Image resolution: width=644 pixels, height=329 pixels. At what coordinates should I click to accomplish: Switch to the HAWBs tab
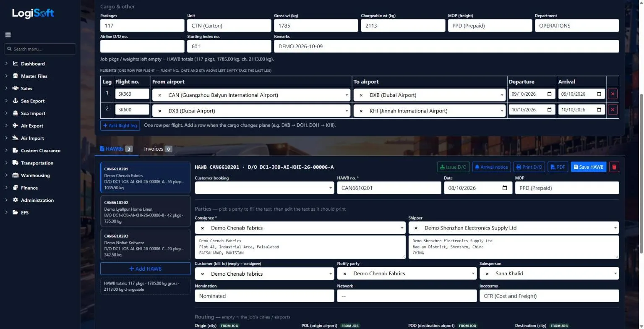[x=116, y=149]
